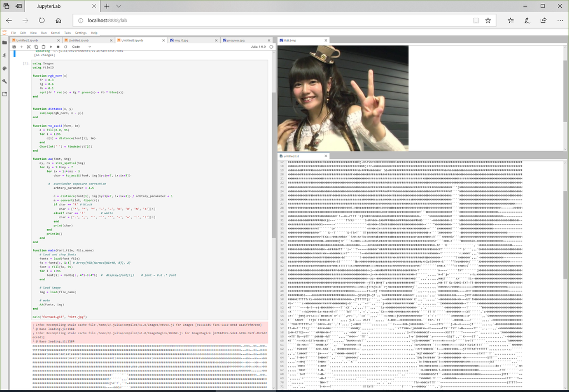Viewport: 569px width, 392px height.
Task: Open the Edit menu
Action: pos(23,33)
